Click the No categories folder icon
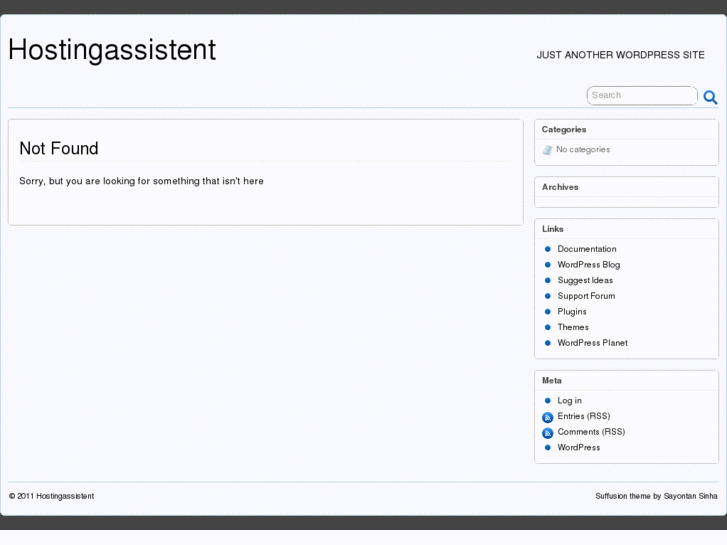This screenshot has height=545, width=727. point(547,150)
